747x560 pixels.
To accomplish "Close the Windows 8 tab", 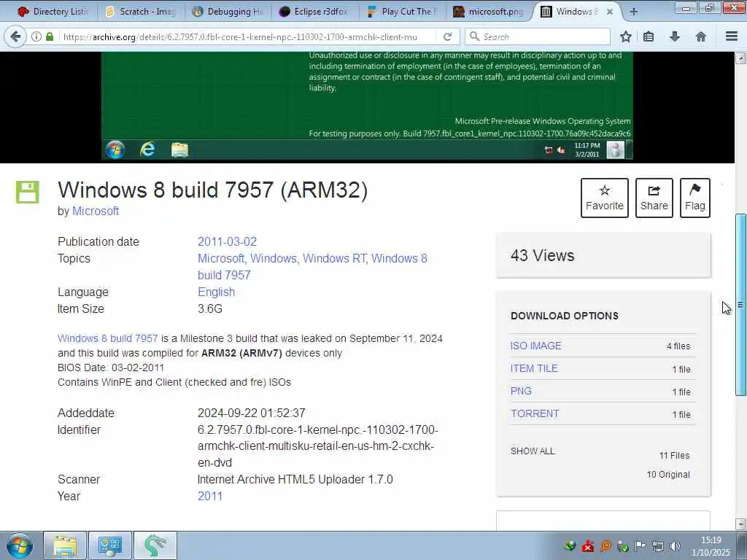I will click(610, 12).
